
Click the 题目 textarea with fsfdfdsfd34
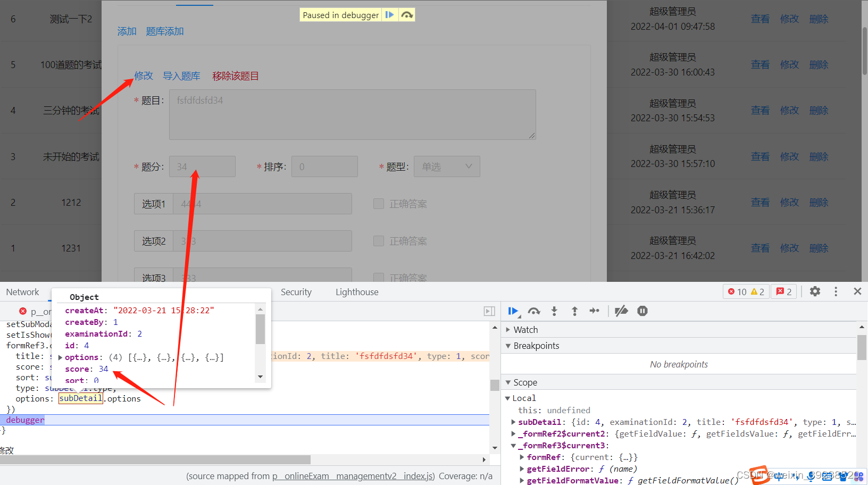[x=352, y=114]
